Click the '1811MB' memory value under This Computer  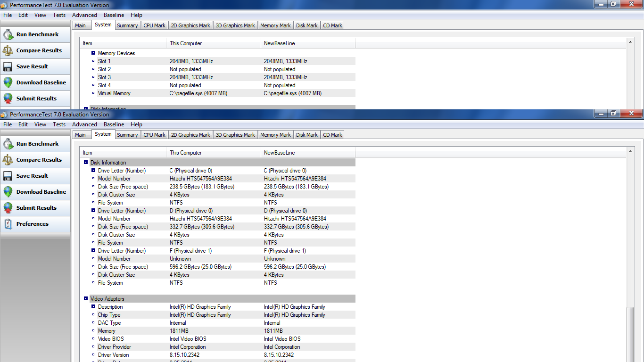click(179, 331)
